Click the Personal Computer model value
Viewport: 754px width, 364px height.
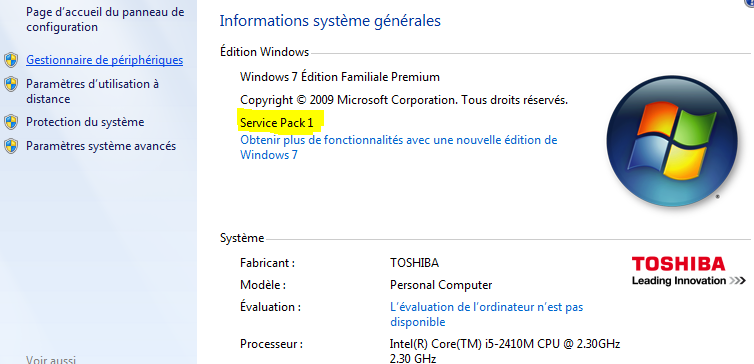click(x=441, y=285)
